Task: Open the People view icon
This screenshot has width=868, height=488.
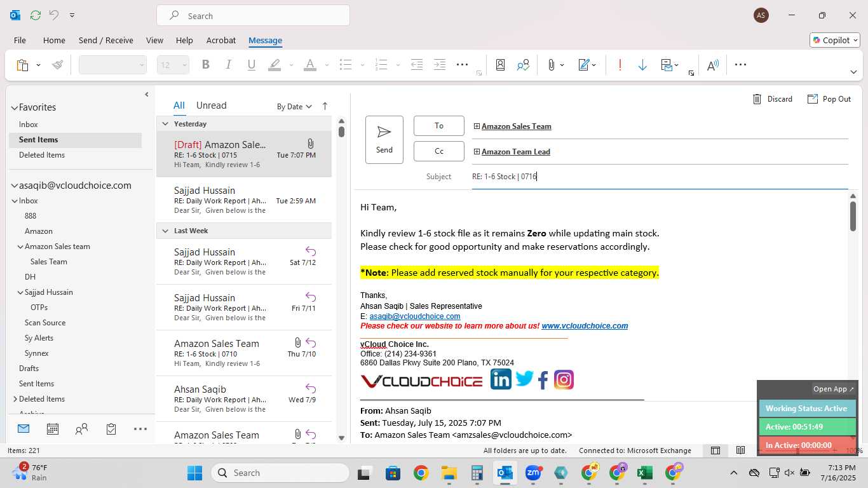Action: 81,429
